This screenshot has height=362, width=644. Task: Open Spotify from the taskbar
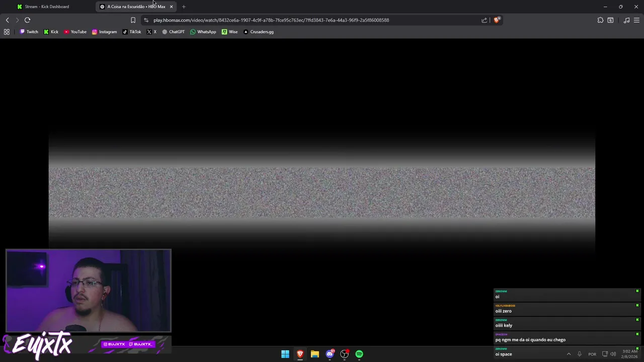[359, 354]
